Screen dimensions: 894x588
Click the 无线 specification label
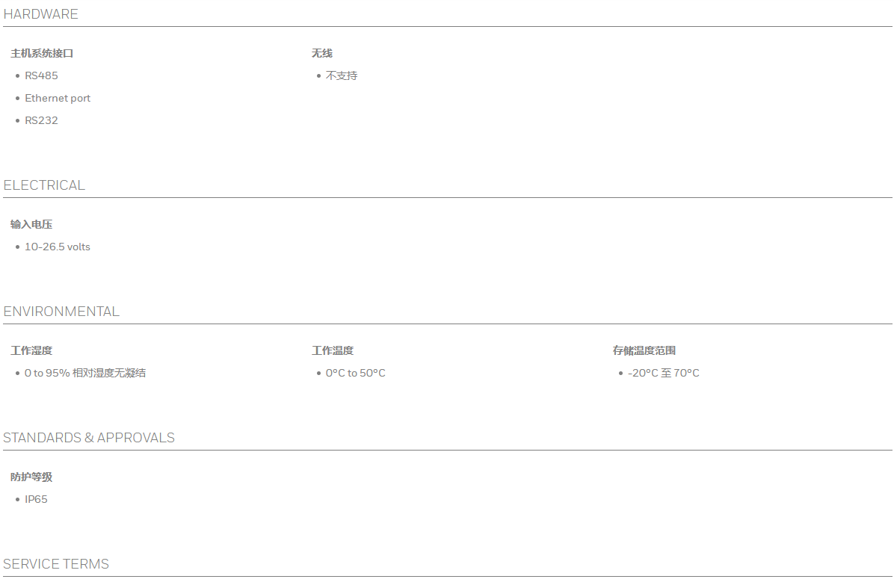coord(322,54)
